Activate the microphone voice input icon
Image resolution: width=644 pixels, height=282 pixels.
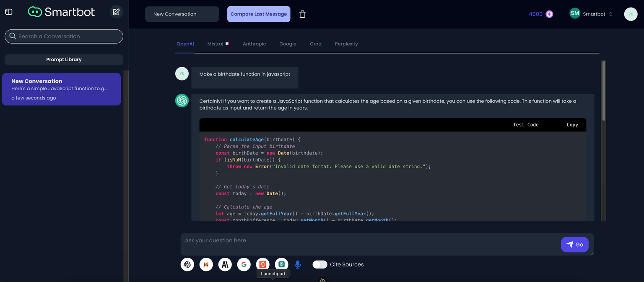pyautogui.click(x=298, y=264)
